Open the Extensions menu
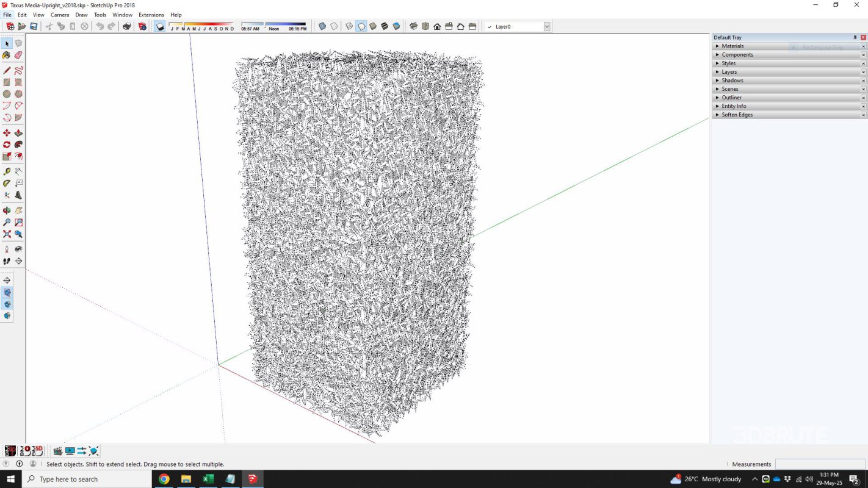 click(x=151, y=15)
